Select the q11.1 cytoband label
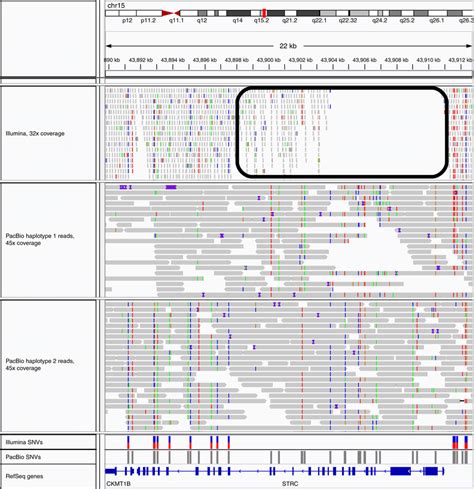The width and height of the screenshot is (474, 489). pyautogui.click(x=176, y=20)
